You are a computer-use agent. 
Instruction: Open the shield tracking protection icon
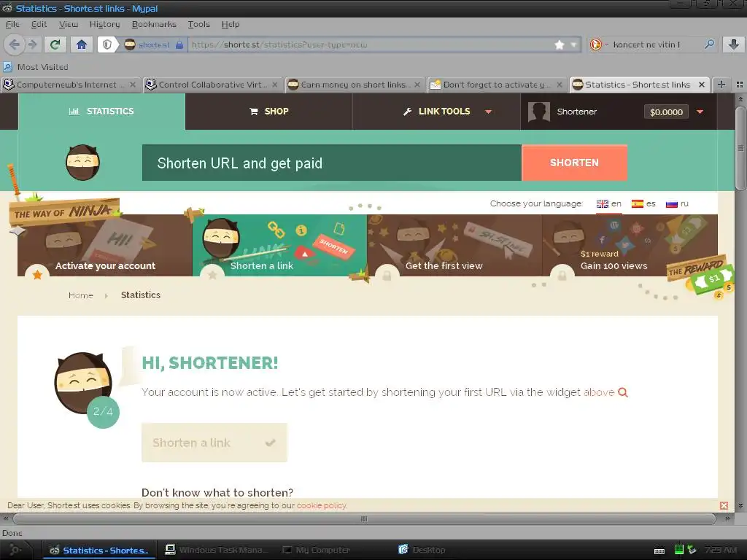coord(107,44)
